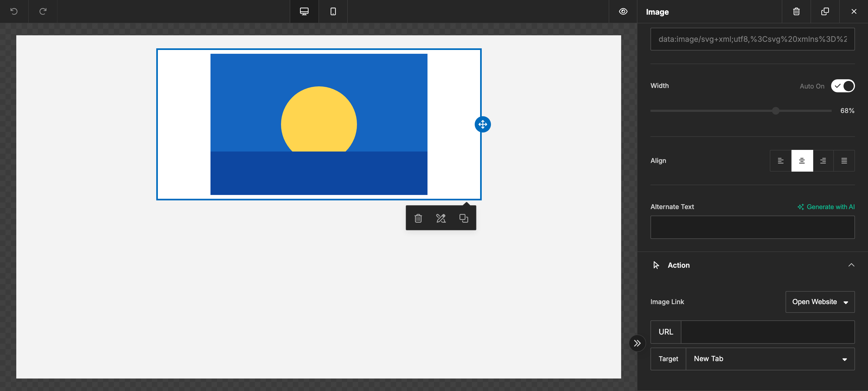The height and width of the screenshot is (391, 868).
Task: Duplicate the Image block from panel header
Action: 825,11
